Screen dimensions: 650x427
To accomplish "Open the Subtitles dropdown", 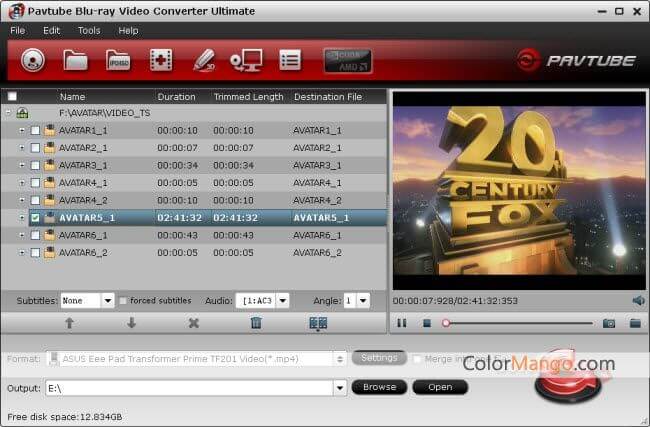I will coord(107,300).
